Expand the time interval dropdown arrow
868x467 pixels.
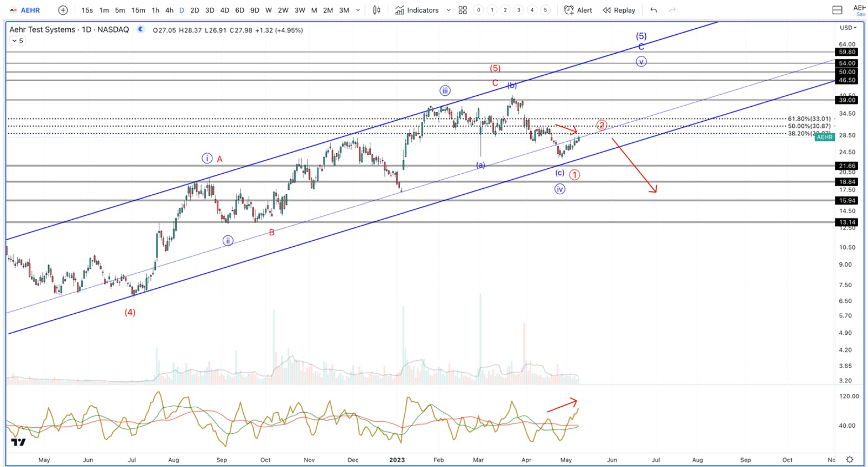point(358,10)
